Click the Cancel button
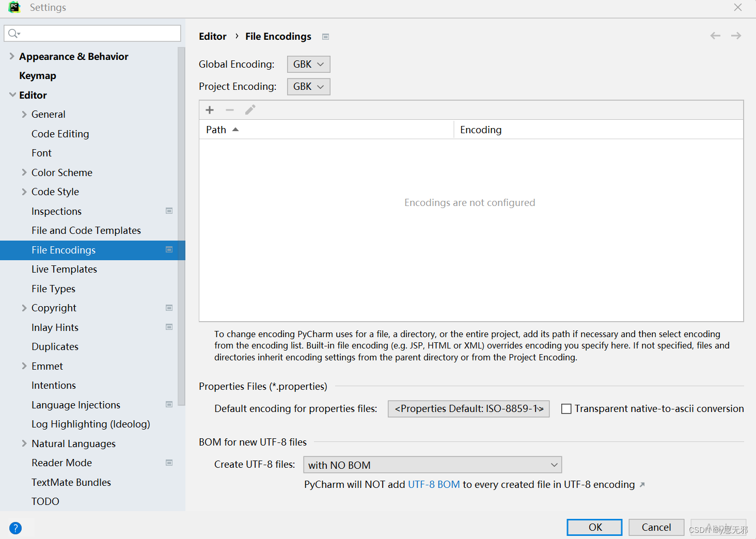This screenshot has width=756, height=539. 656,527
